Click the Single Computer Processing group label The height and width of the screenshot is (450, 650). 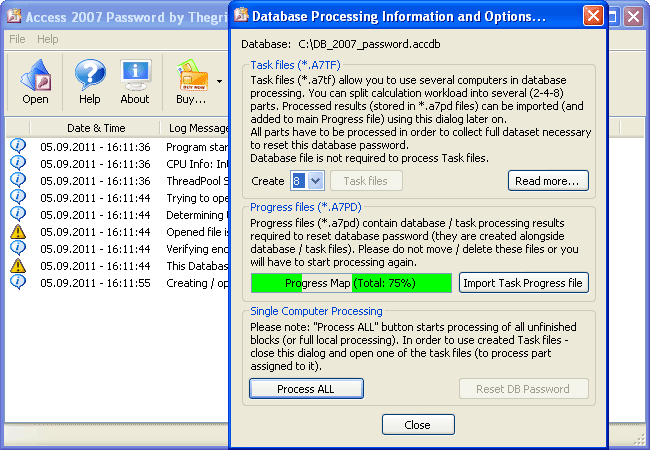(316, 311)
